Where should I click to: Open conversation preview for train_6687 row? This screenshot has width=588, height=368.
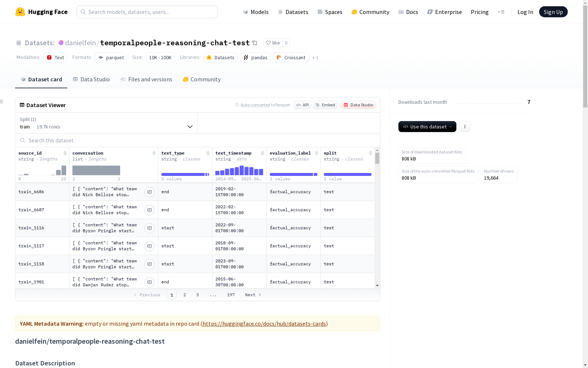pyautogui.click(x=150, y=210)
